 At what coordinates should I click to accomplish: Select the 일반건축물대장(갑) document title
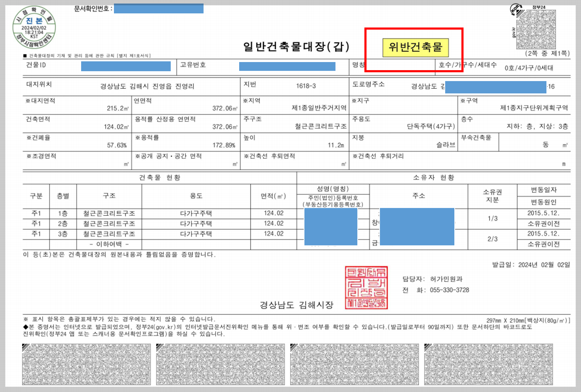pos(296,45)
